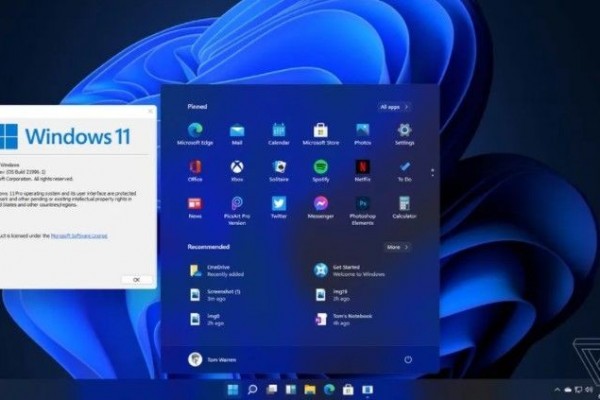The height and width of the screenshot is (400, 600).
Task: Open Tom's Notebook recommended file
Action: pos(343,320)
